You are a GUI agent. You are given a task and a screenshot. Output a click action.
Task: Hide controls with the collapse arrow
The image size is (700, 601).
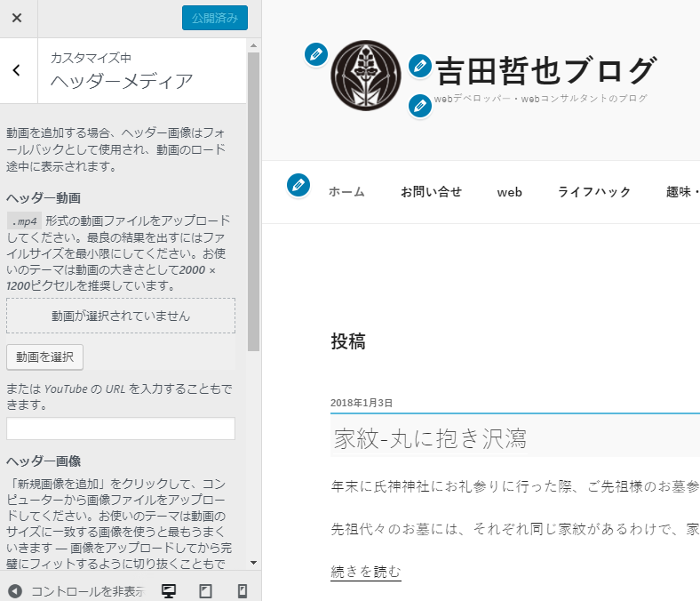click(x=15, y=591)
